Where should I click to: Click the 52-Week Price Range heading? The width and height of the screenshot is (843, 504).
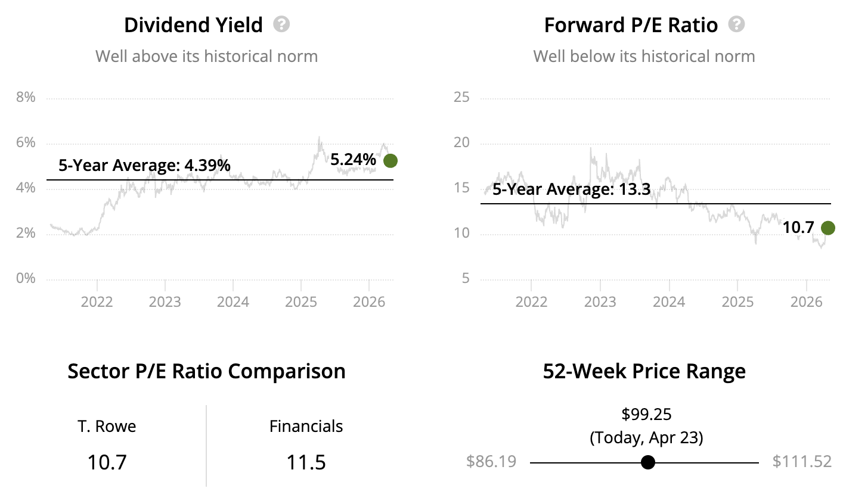coord(644,371)
